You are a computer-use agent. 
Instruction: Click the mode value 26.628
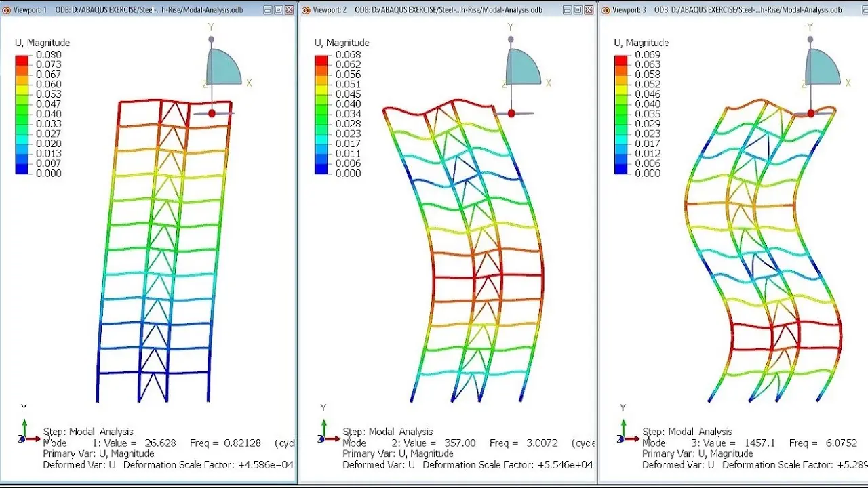tap(161, 443)
